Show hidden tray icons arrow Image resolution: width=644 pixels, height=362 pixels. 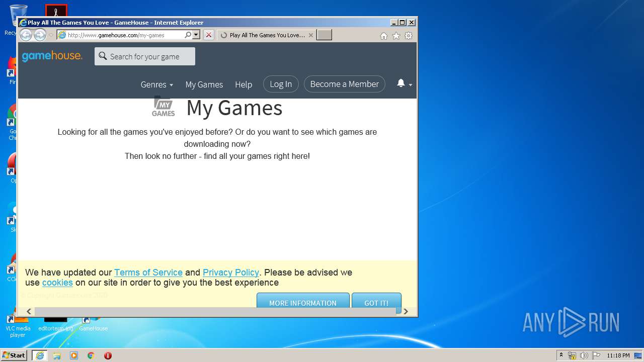pos(561,355)
